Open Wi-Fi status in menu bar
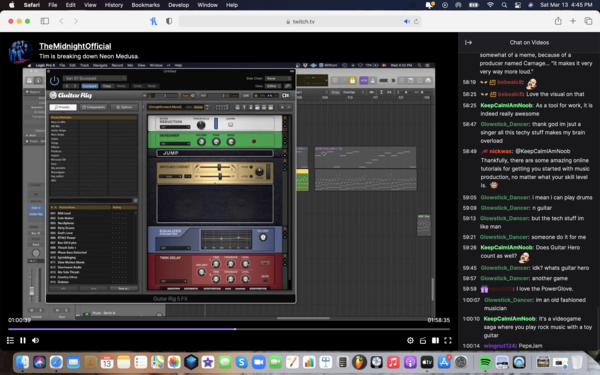 490,5
